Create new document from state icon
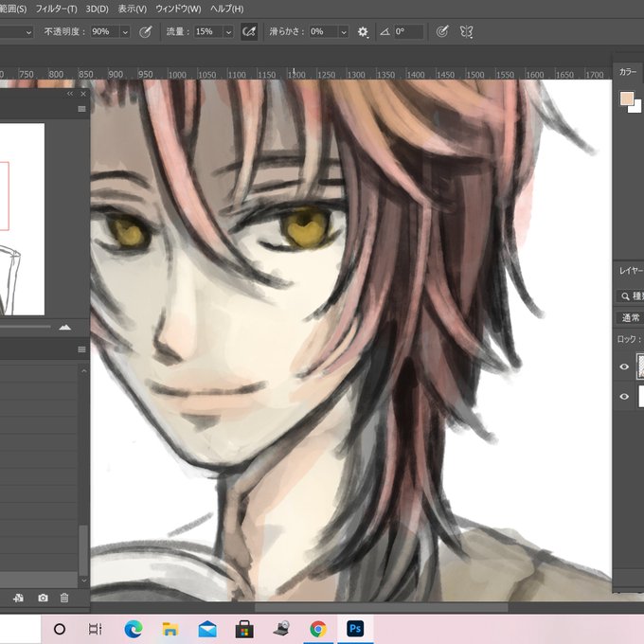 pyautogui.click(x=18, y=598)
